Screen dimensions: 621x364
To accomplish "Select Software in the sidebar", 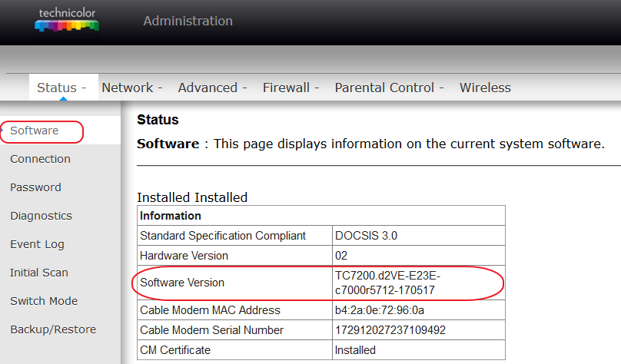I will tap(35, 131).
